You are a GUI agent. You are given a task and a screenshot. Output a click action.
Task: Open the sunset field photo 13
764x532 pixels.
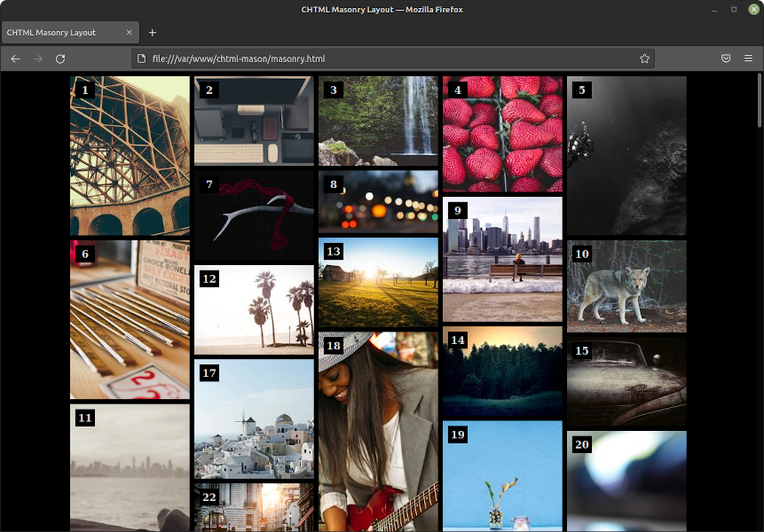tap(378, 283)
